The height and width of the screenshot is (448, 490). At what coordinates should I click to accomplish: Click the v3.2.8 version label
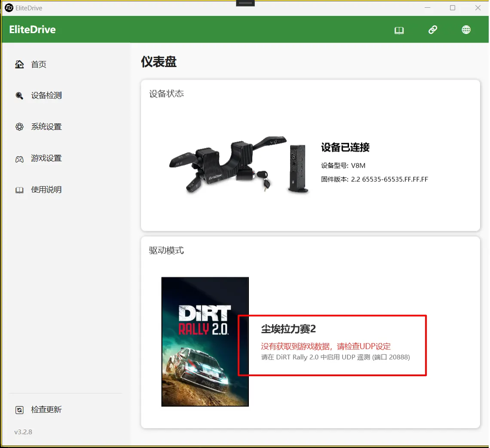pyautogui.click(x=23, y=432)
